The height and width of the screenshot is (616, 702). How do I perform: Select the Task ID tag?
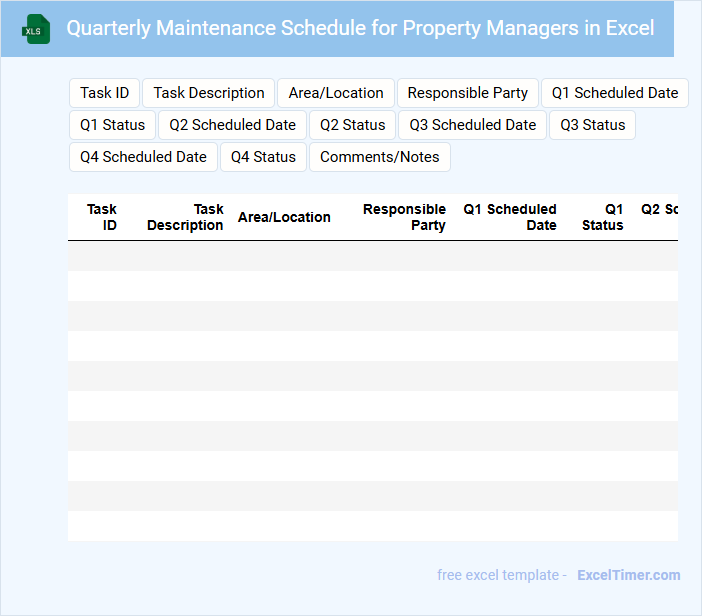pyautogui.click(x=105, y=93)
